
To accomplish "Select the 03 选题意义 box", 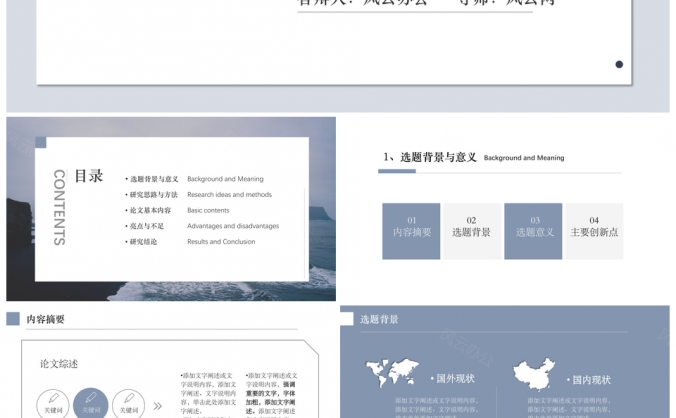I will coord(533,231).
